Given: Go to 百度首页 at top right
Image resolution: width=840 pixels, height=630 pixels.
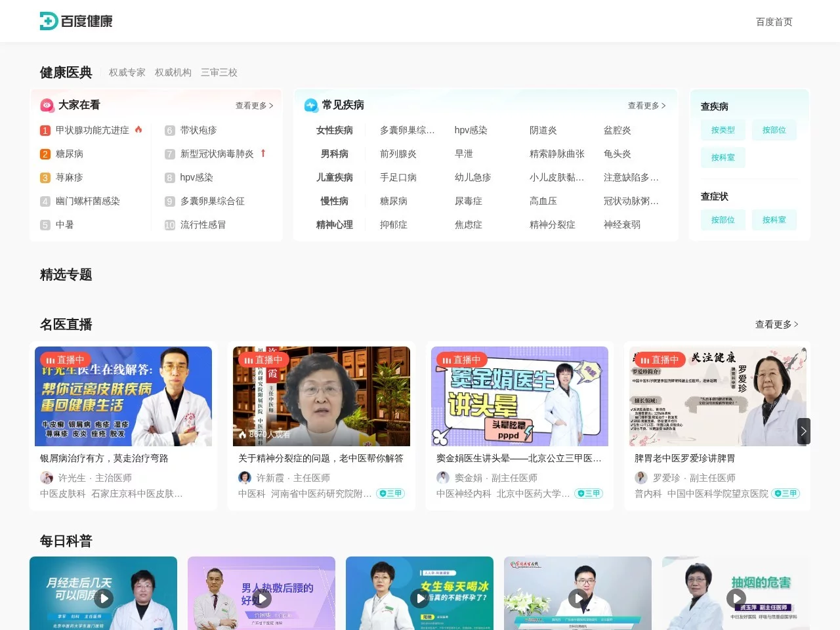Looking at the screenshot, I should 774,21.
